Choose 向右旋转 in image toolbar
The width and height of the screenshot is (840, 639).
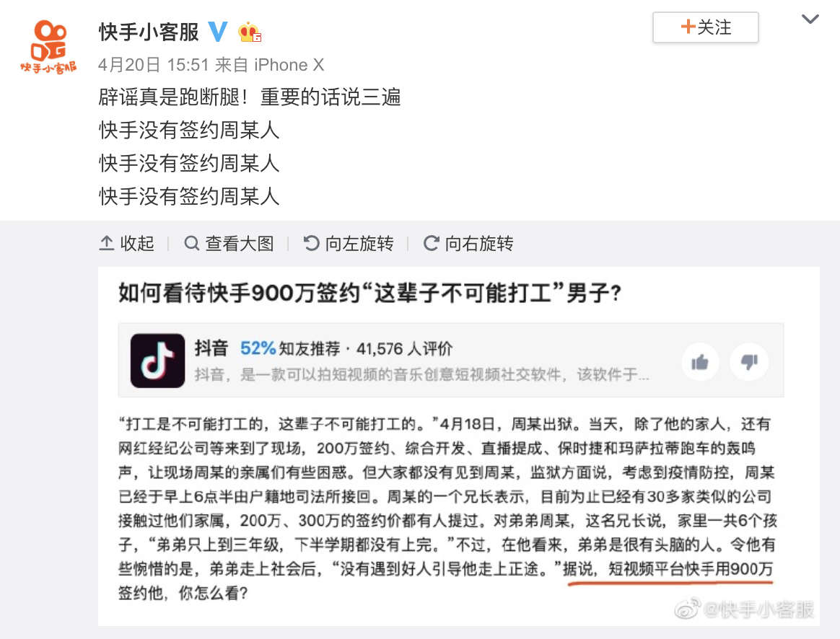469,244
